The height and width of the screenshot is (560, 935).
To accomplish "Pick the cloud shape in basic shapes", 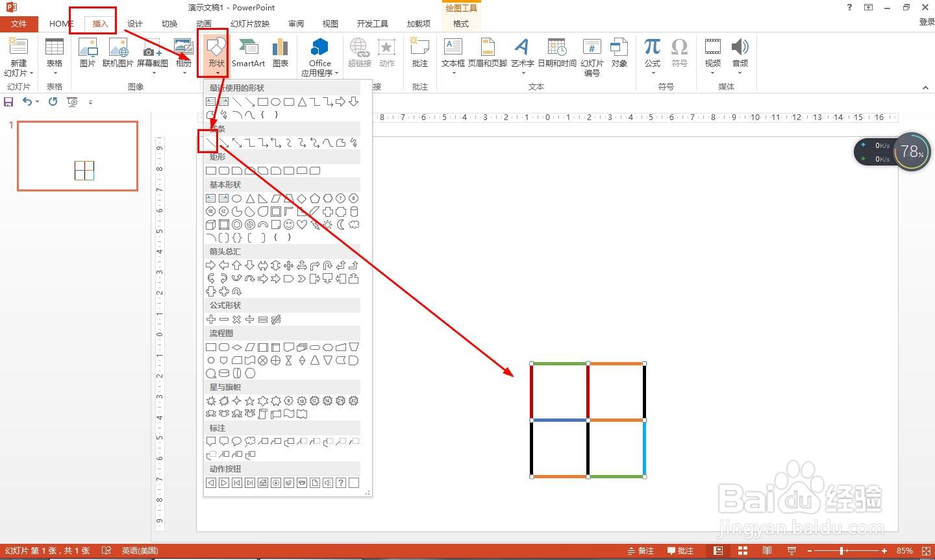I will coord(354,225).
